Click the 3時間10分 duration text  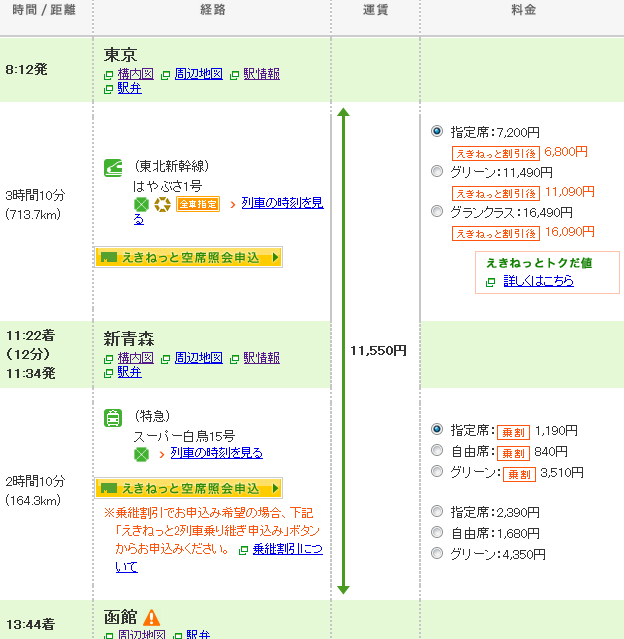pyautogui.click(x=35, y=195)
